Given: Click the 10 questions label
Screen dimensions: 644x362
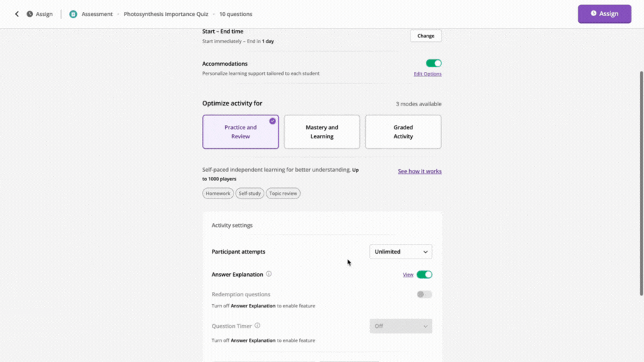Looking at the screenshot, I should point(236,14).
